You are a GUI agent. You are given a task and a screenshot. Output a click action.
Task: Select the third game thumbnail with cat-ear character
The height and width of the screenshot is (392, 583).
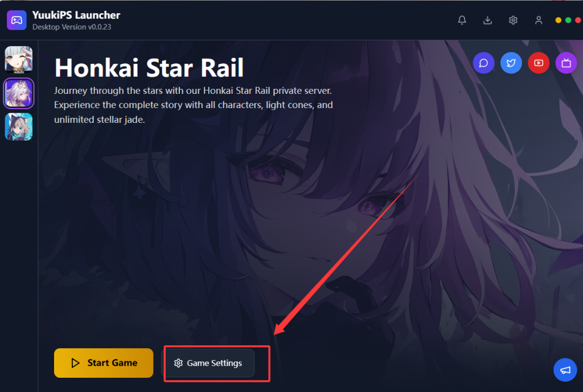pyautogui.click(x=19, y=127)
